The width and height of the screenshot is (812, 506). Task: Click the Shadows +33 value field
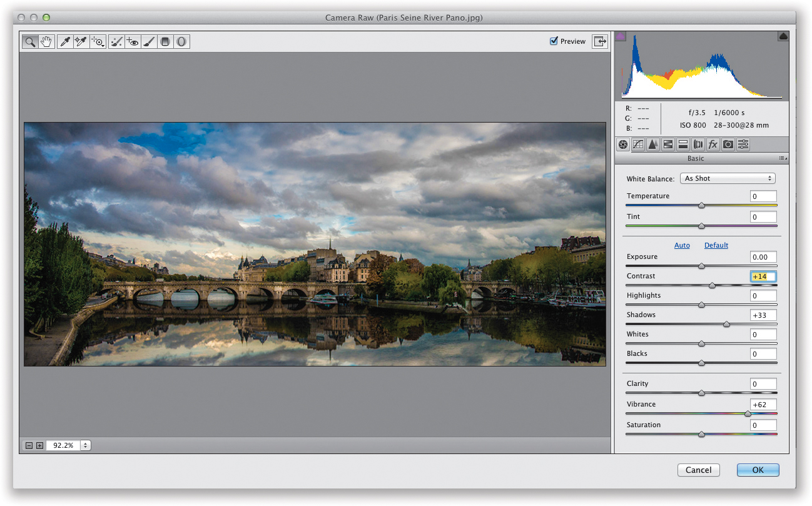tap(763, 315)
